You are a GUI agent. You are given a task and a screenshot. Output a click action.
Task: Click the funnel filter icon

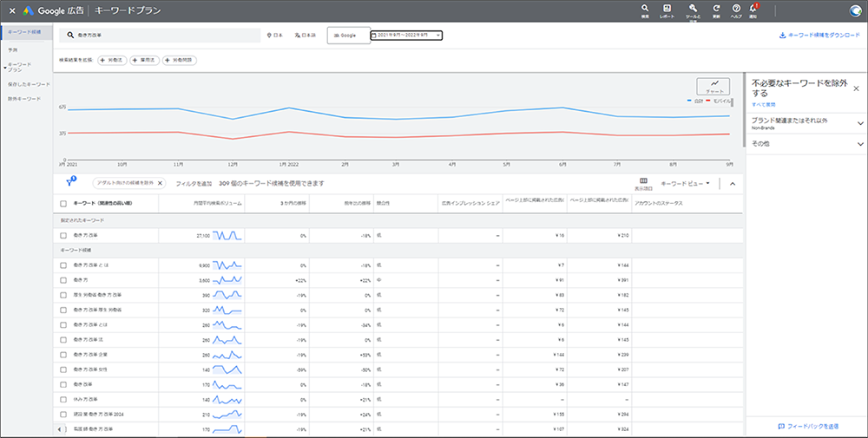[70, 182]
